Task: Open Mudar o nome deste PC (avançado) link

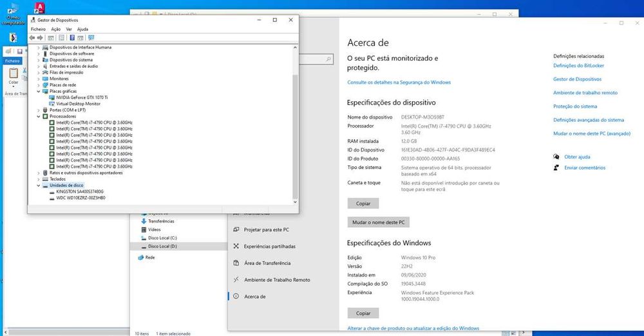Action: [x=592, y=133]
